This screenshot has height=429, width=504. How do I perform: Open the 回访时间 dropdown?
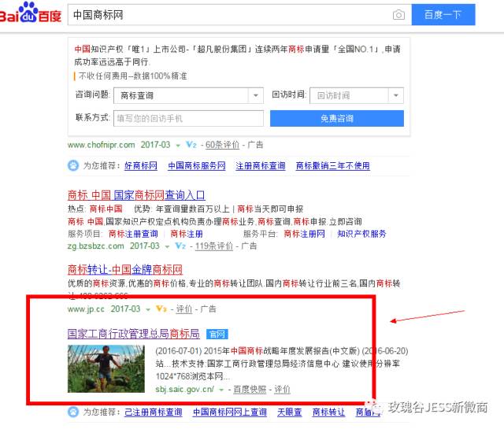click(357, 95)
